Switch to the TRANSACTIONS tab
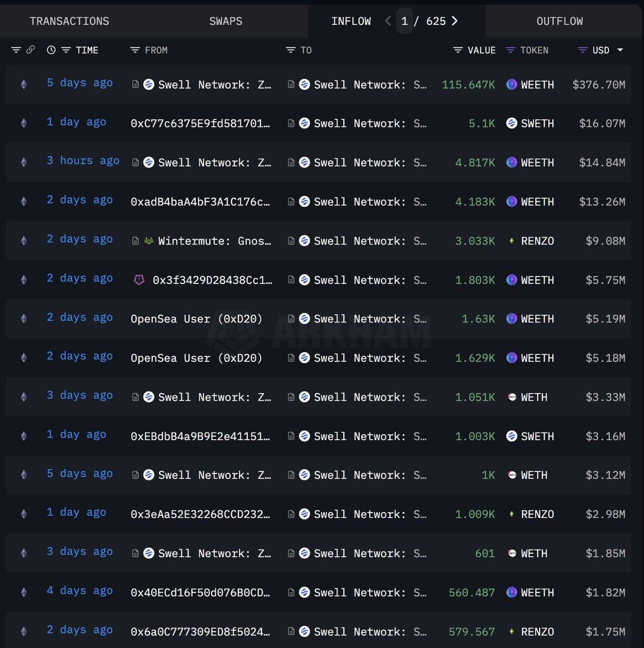Screen dimensions: 644x648 (x=70, y=21)
